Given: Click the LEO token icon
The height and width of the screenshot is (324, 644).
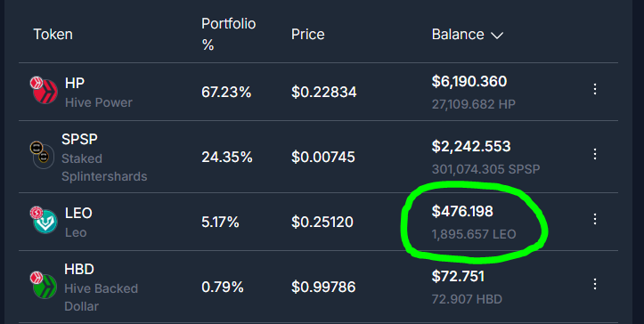Looking at the screenshot, I should pos(44,220).
